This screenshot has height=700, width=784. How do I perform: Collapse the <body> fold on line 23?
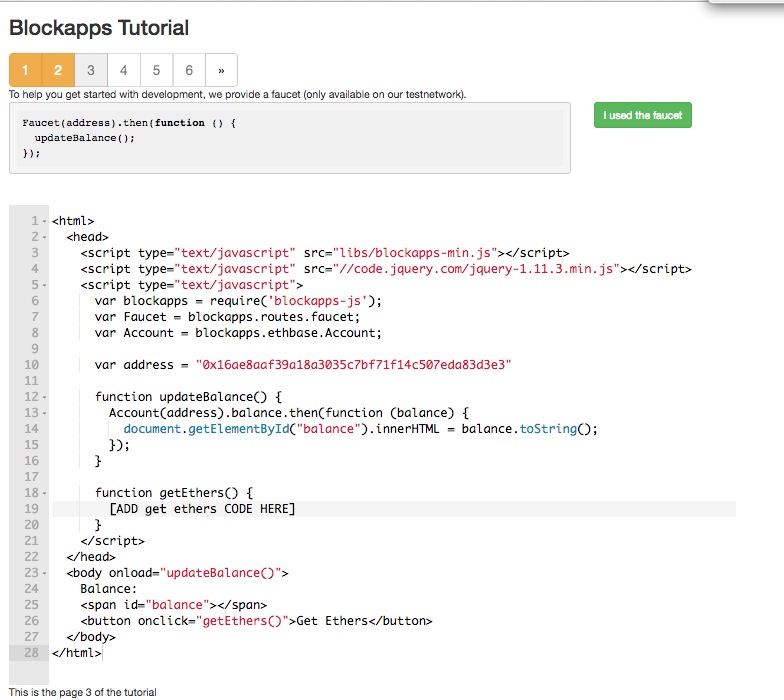coord(44,574)
